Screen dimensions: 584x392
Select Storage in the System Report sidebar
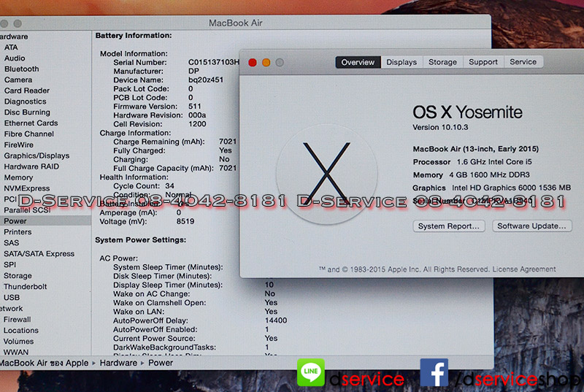coord(18,275)
